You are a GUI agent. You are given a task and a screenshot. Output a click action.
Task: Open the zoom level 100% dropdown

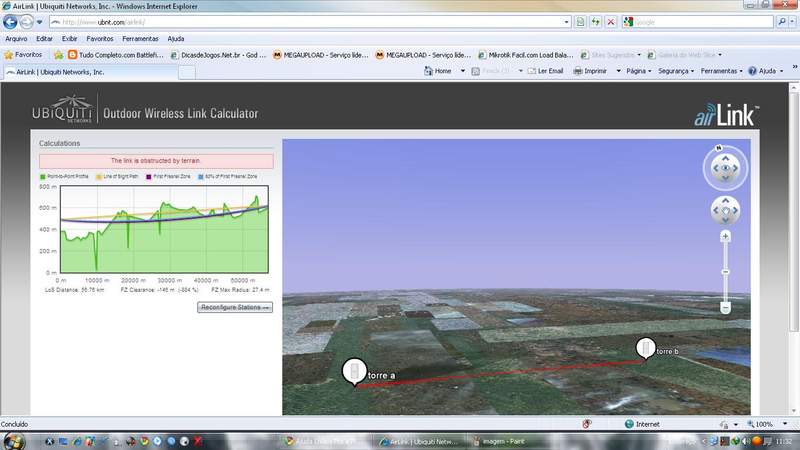pyautogui.click(x=785, y=424)
